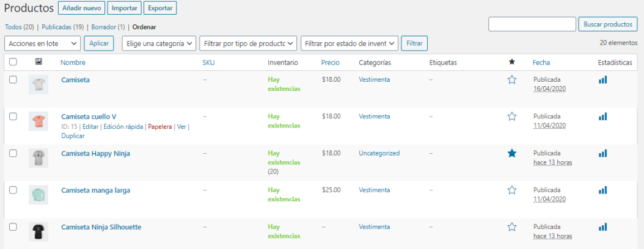This screenshot has width=644, height=249.
Task: View statistics icon for Camiseta Ninja Silhouette
Action: coord(602,227)
